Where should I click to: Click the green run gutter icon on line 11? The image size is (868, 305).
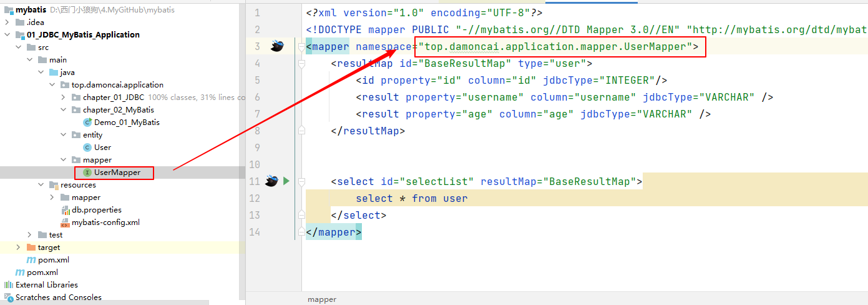tap(286, 181)
